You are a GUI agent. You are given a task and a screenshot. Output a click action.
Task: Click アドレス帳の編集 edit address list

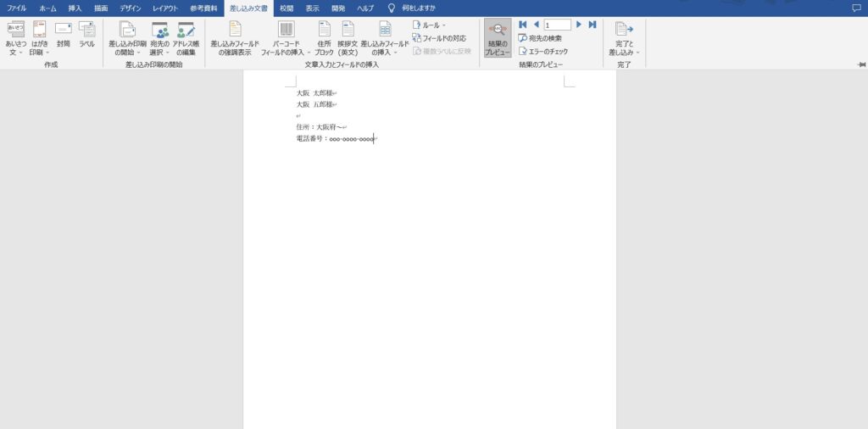click(186, 38)
